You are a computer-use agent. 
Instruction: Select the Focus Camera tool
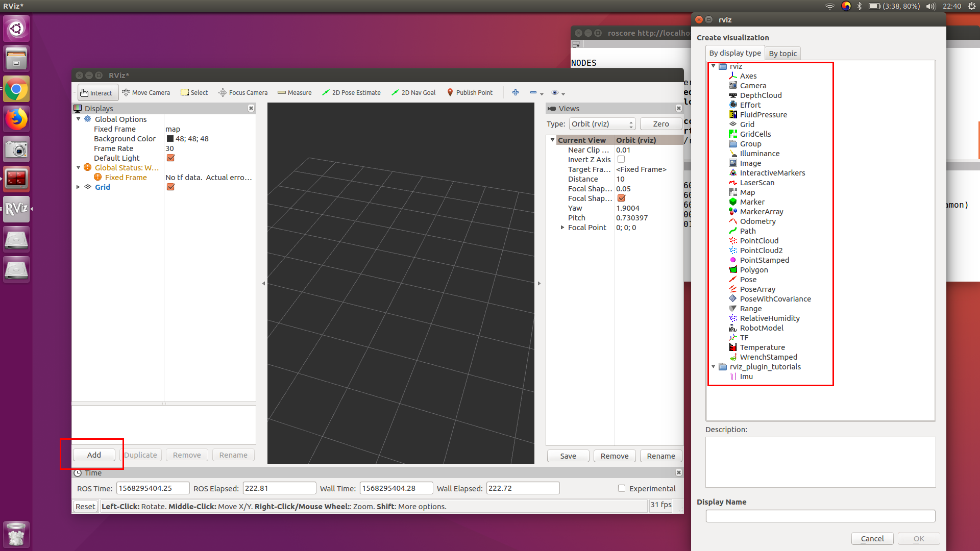coord(243,92)
